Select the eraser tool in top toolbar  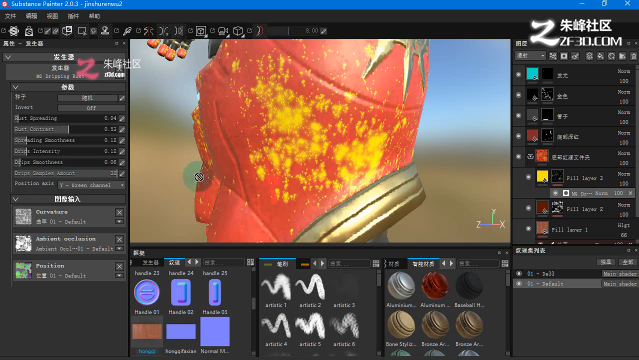pyautogui.click(x=55, y=31)
